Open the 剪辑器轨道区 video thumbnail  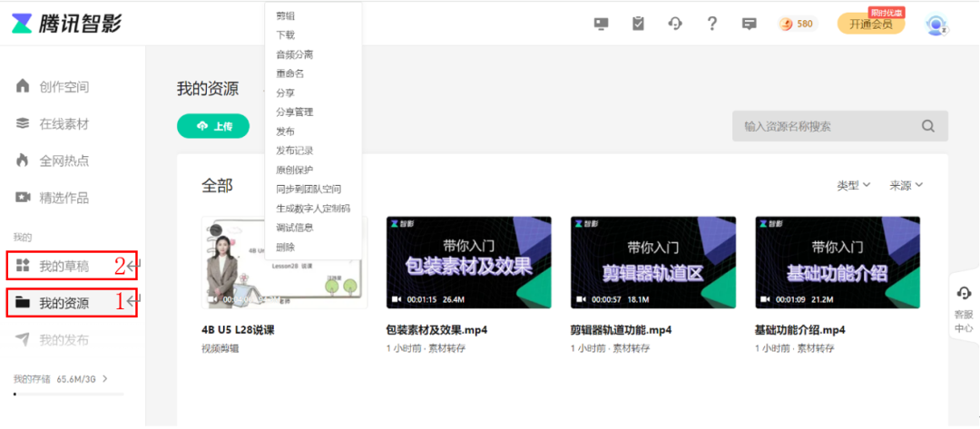pos(653,262)
